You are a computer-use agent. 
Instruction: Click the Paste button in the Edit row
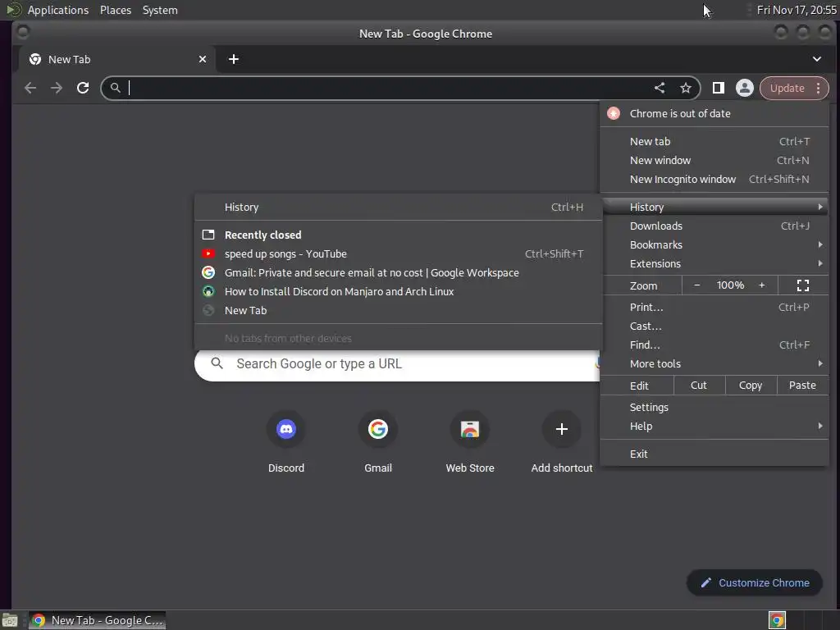802,386
